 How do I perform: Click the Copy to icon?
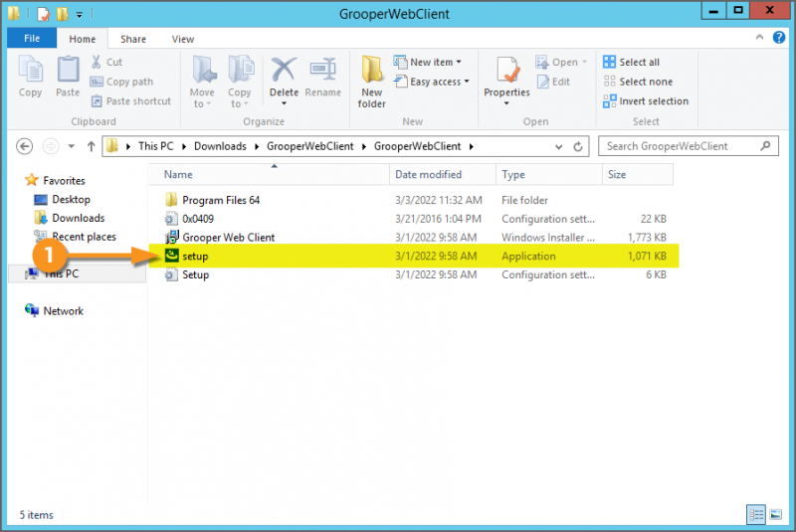pos(241,70)
